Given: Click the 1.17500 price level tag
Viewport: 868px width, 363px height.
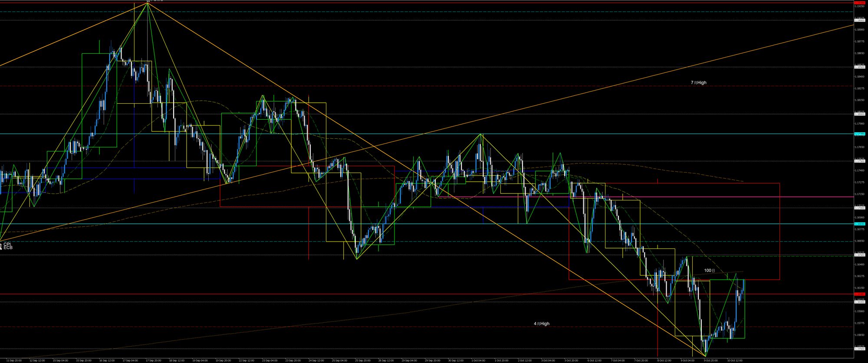Looking at the screenshot, I should click(859, 161).
